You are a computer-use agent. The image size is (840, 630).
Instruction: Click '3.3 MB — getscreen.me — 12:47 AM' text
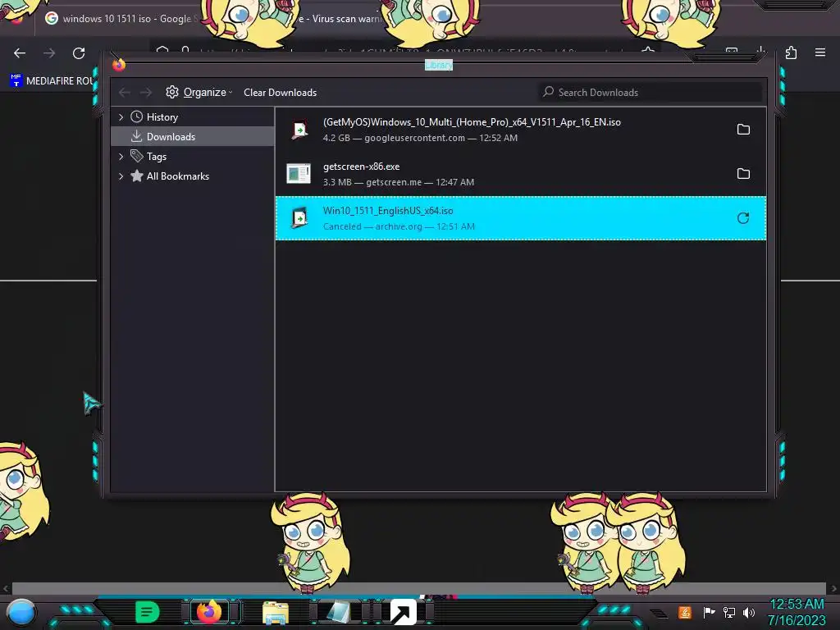(398, 182)
